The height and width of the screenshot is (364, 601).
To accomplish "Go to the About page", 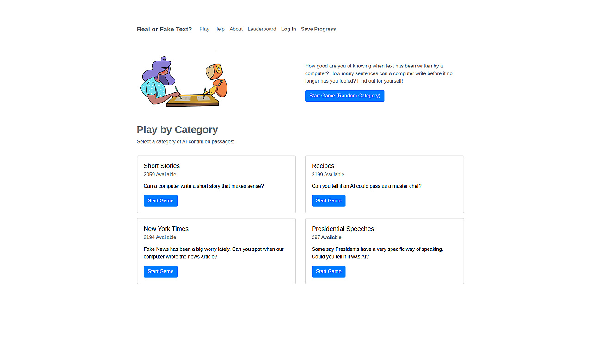I will [x=236, y=29].
